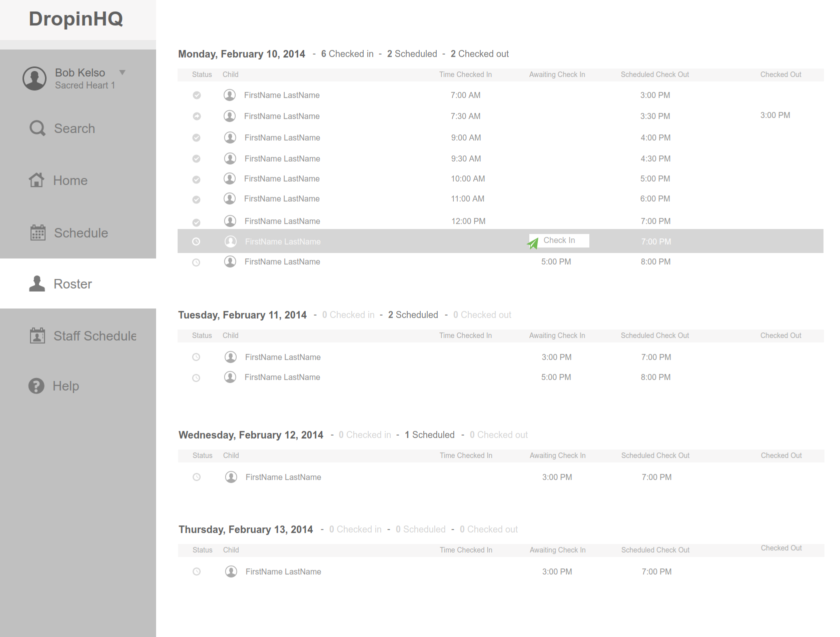The width and height of the screenshot is (840, 637).
Task: Click avatar of Wednesday's scheduled child
Action: 231,477
